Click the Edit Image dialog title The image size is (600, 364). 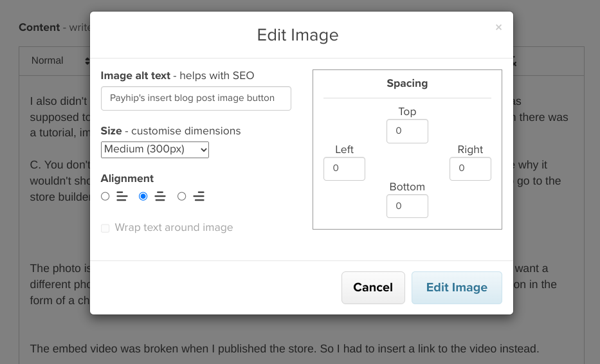pos(298,35)
